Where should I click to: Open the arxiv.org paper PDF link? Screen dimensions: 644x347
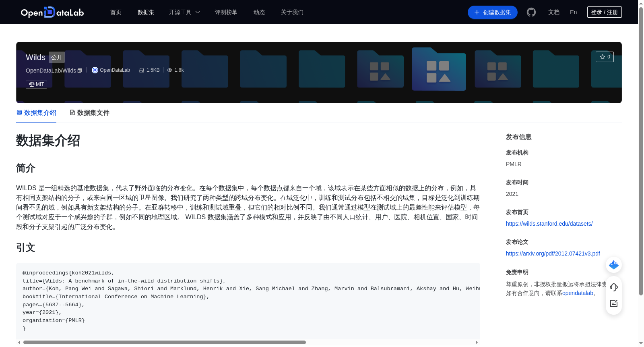553,253
